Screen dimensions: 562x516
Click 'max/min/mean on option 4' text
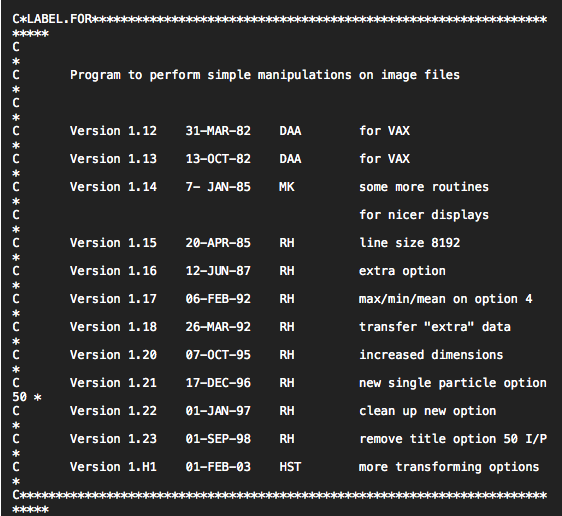click(x=446, y=299)
